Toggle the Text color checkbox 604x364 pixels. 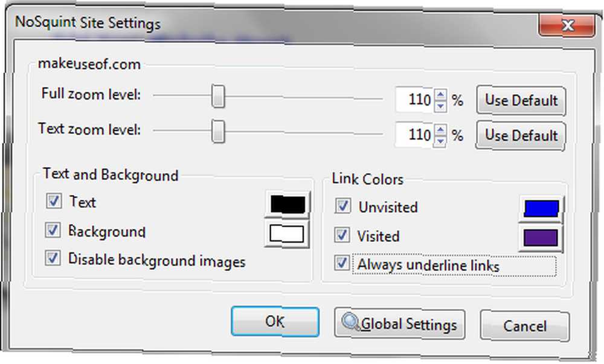(x=54, y=201)
